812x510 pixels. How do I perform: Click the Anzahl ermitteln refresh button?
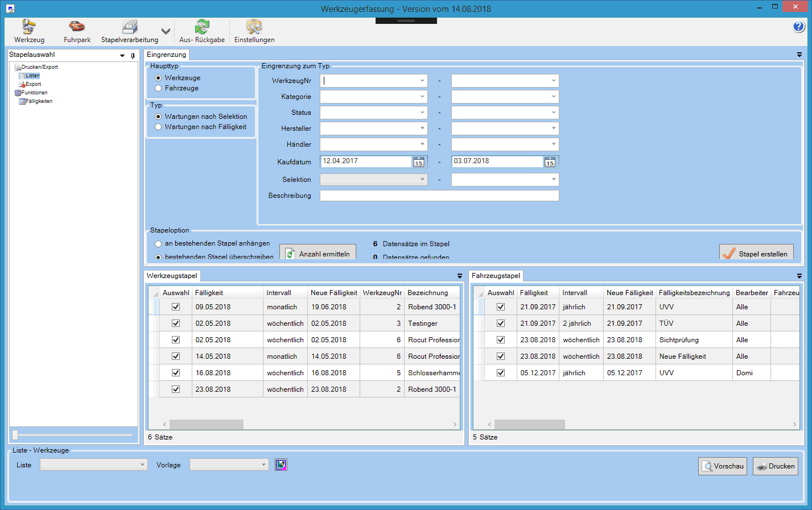coord(318,253)
